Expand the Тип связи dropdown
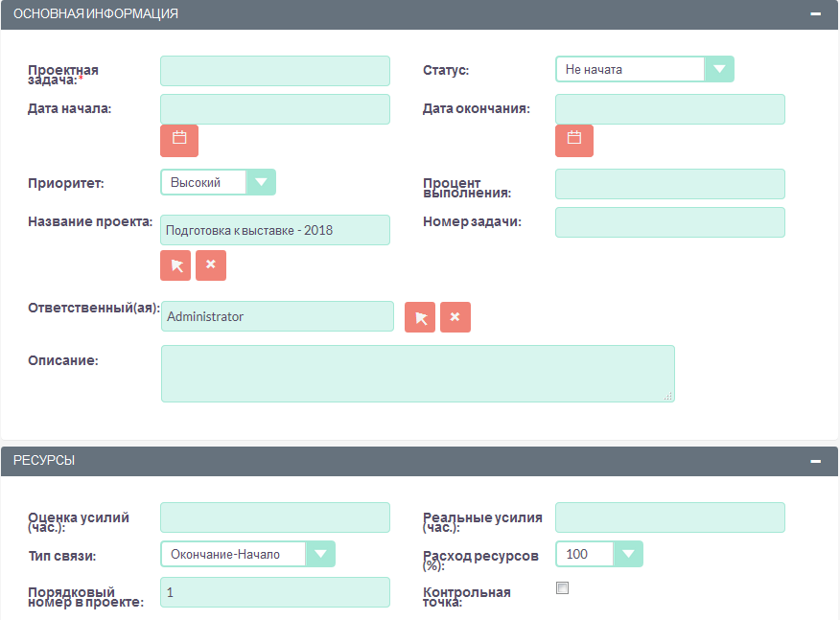Screen dimensions: 840x620 [x=247, y=554]
